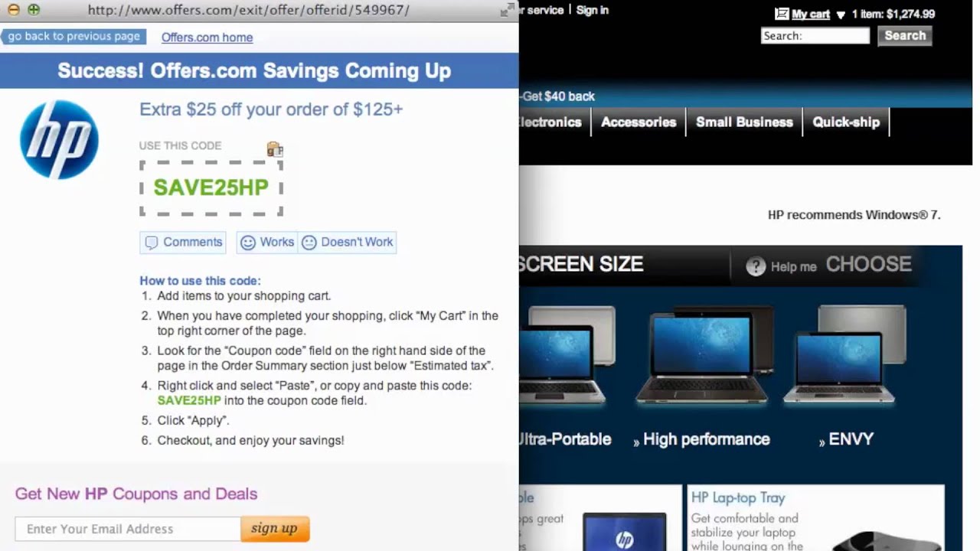The image size is (980, 551).
Task: Click the question mark Help me icon
Action: click(x=756, y=266)
